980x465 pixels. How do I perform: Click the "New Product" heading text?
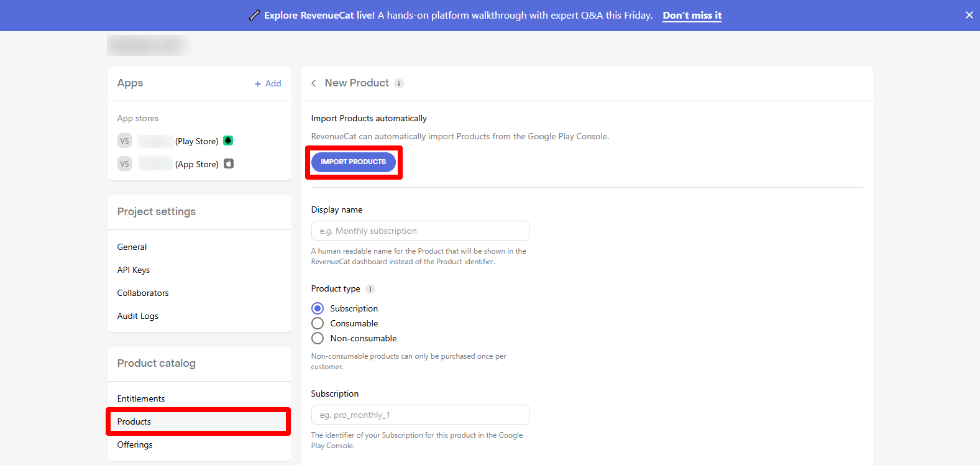coord(357,83)
